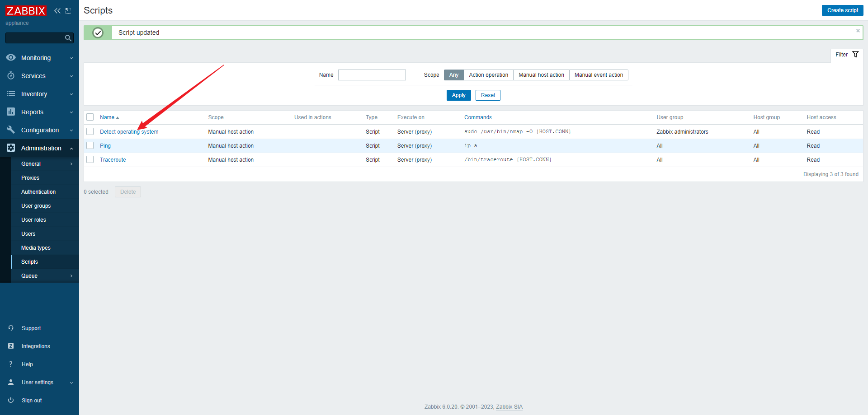Open the Users menu item

pos(45,234)
